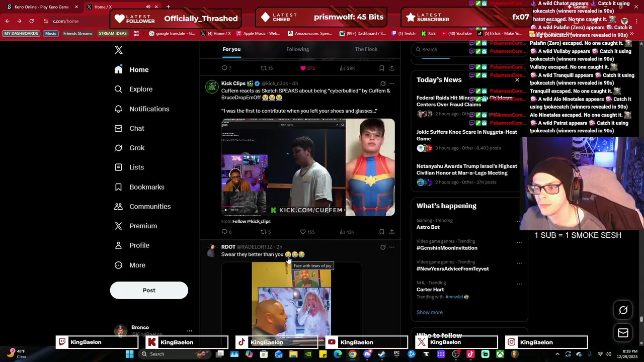The width and height of the screenshot is (644, 362).
Task: Repost the Kick Clips post
Action: coord(263,232)
